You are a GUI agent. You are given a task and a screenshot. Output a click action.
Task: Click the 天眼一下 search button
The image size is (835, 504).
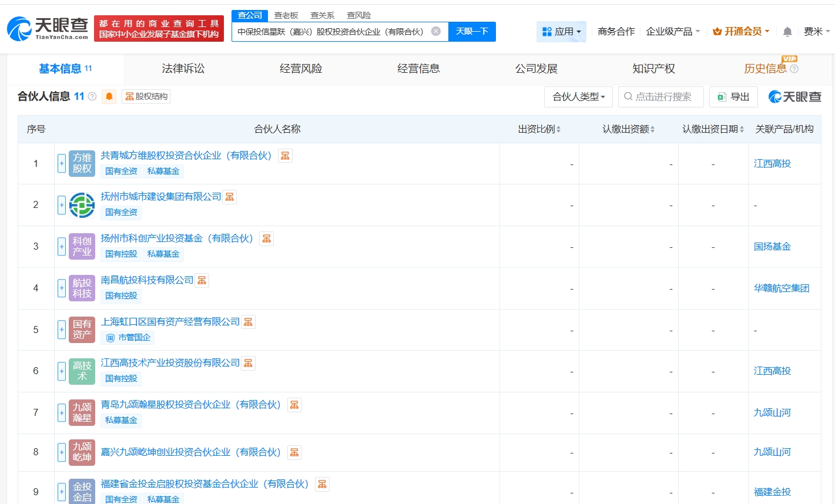(x=472, y=32)
